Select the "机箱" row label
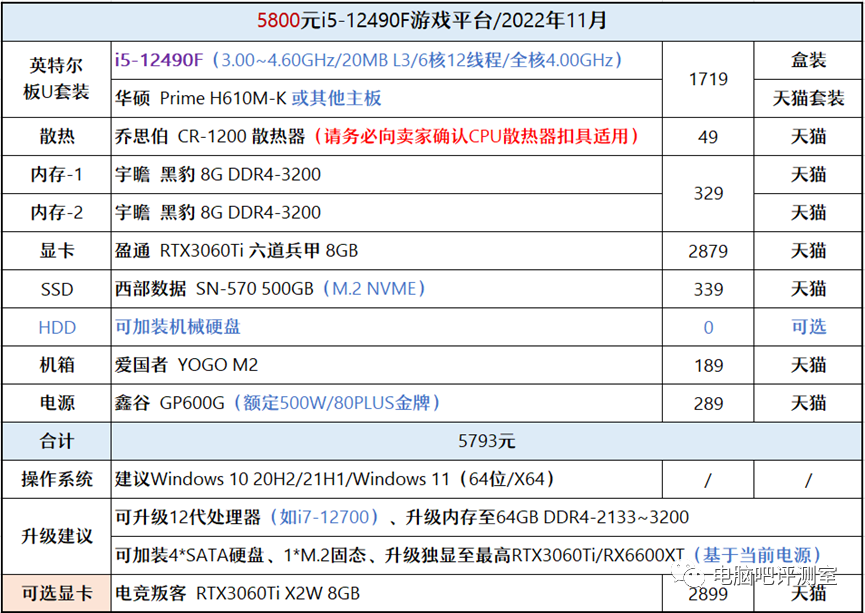The height and width of the screenshot is (613, 865). pyautogui.click(x=56, y=365)
